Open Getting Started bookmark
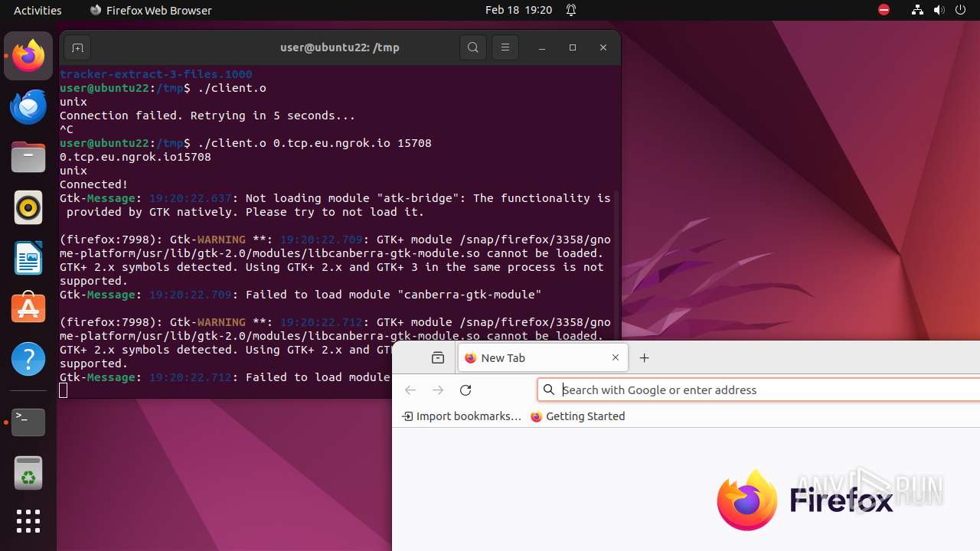 pos(578,416)
